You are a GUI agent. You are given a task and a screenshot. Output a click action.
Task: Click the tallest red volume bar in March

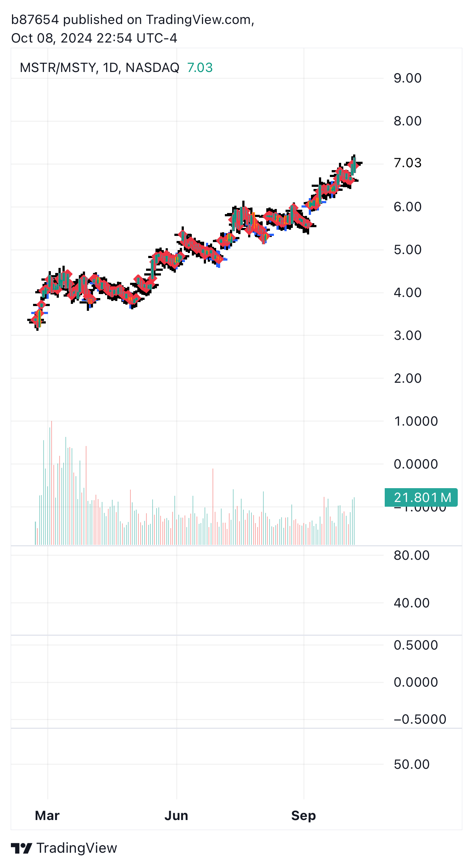click(x=52, y=483)
